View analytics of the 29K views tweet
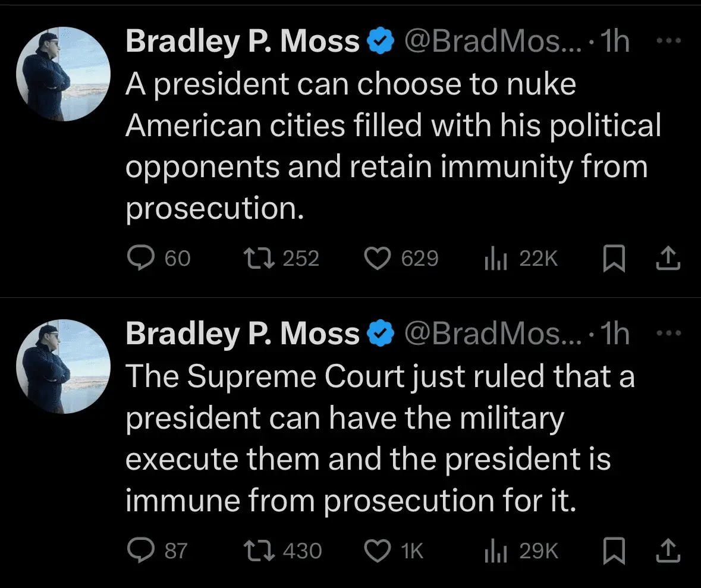The width and height of the screenshot is (701, 588). pos(495,551)
